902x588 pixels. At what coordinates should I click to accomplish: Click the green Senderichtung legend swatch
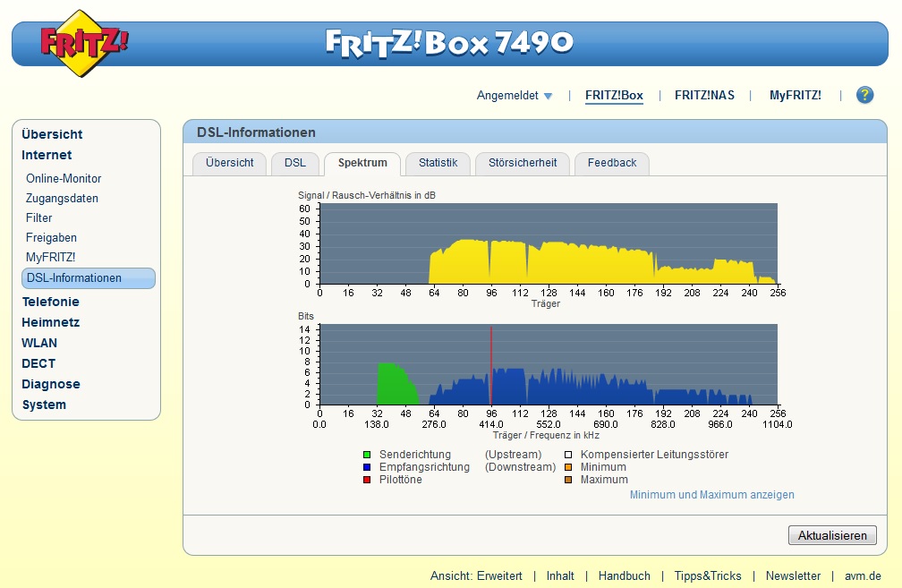click(x=367, y=455)
